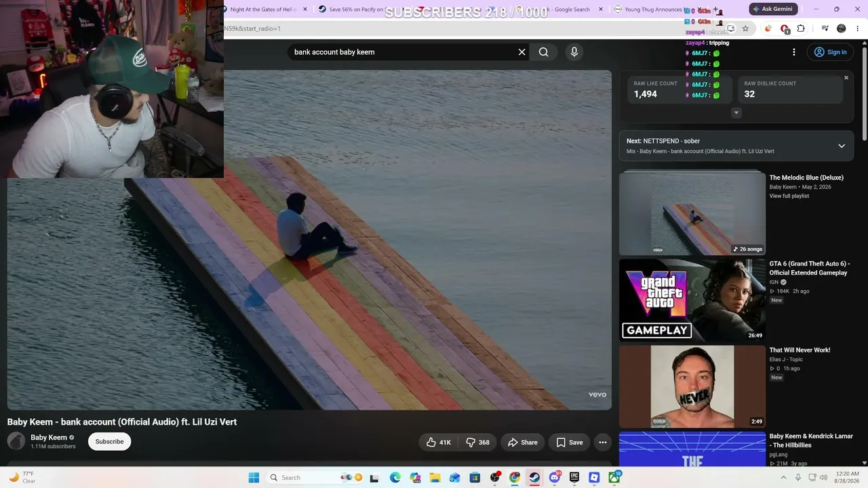
Task: Open the taskbar clock and date
Action: click(846, 478)
